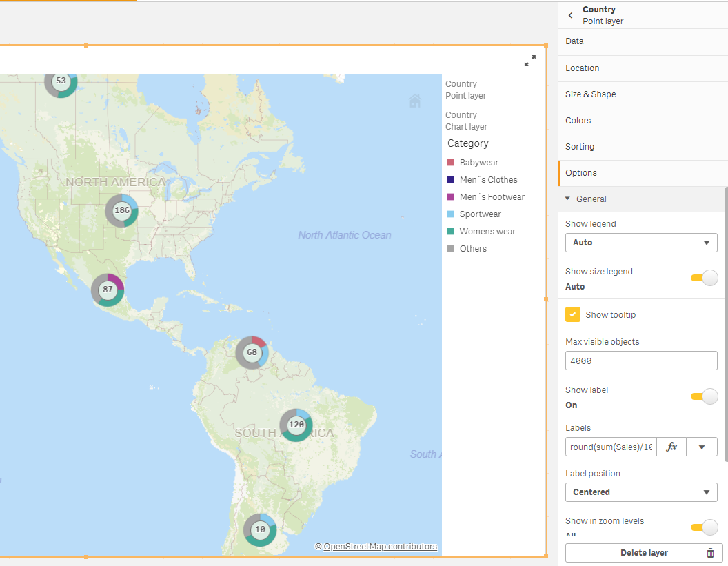728x566 pixels.
Task: Click the Max visible objects input field
Action: [x=640, y=360]
